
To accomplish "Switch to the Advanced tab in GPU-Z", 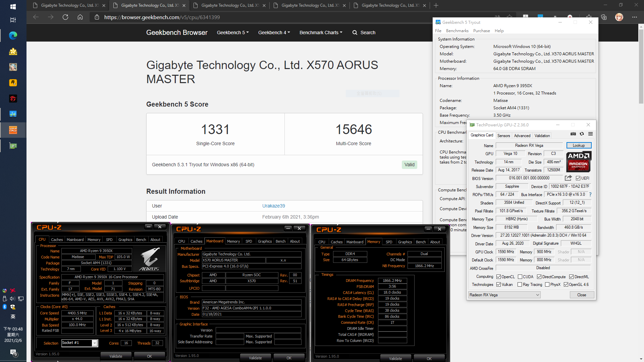I will coord(522,136).
